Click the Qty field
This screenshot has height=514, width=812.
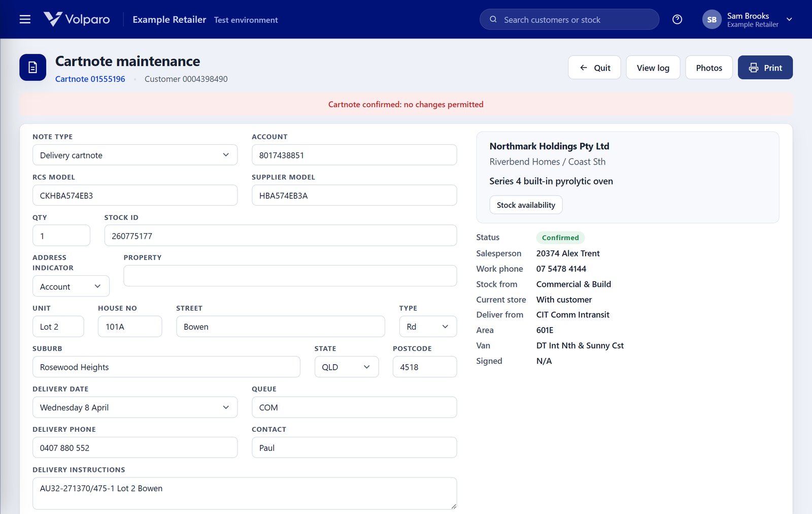pyautogui.click(x=61, y=236)
